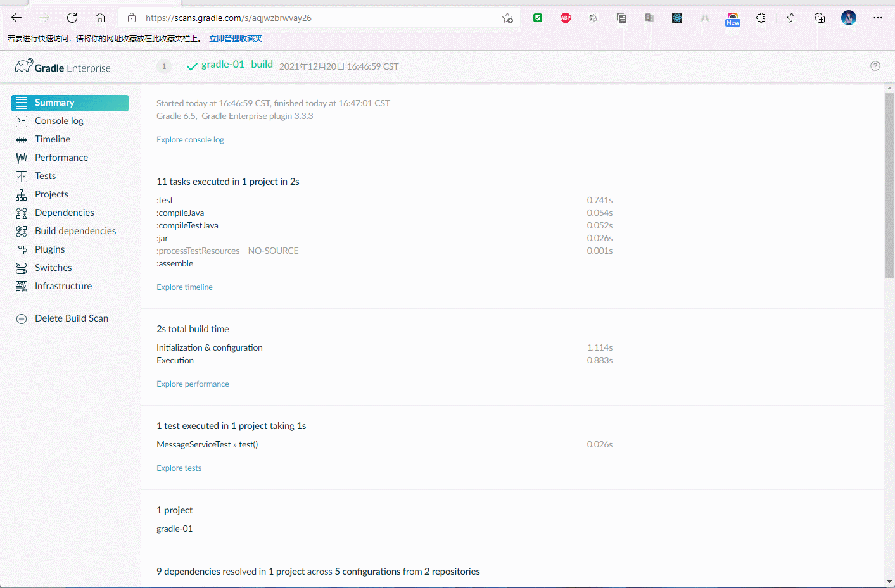Click the build task name in header
This screenshot has height=588, width=895.
coord(262,65)
